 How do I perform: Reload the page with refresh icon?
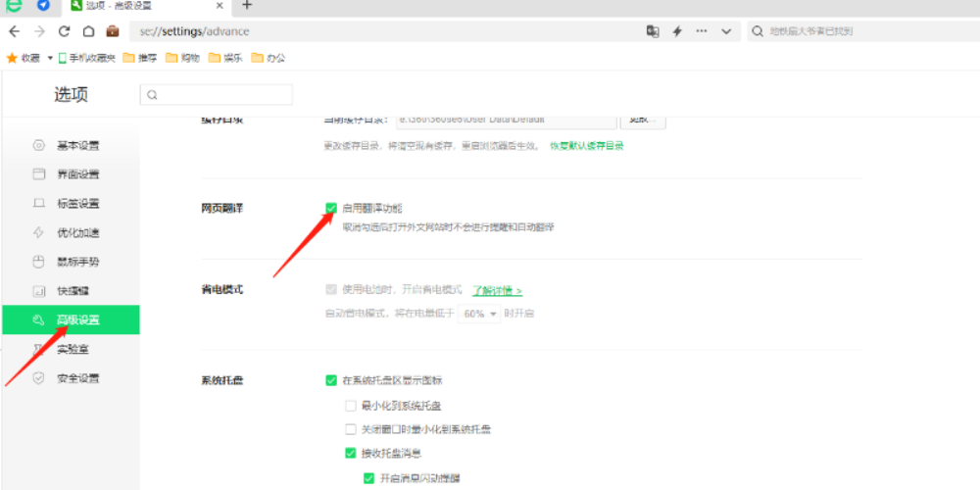point(64,31)
